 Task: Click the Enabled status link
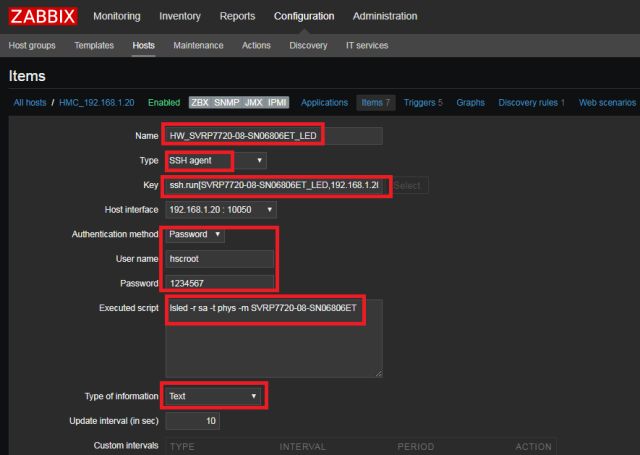click(x=164, y=102)
